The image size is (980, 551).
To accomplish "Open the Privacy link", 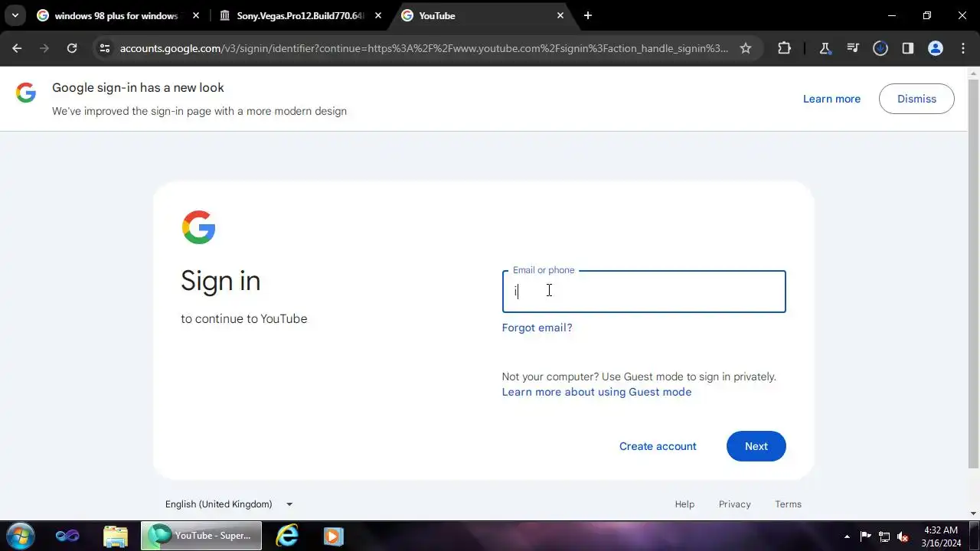I will tap(734, 504).
